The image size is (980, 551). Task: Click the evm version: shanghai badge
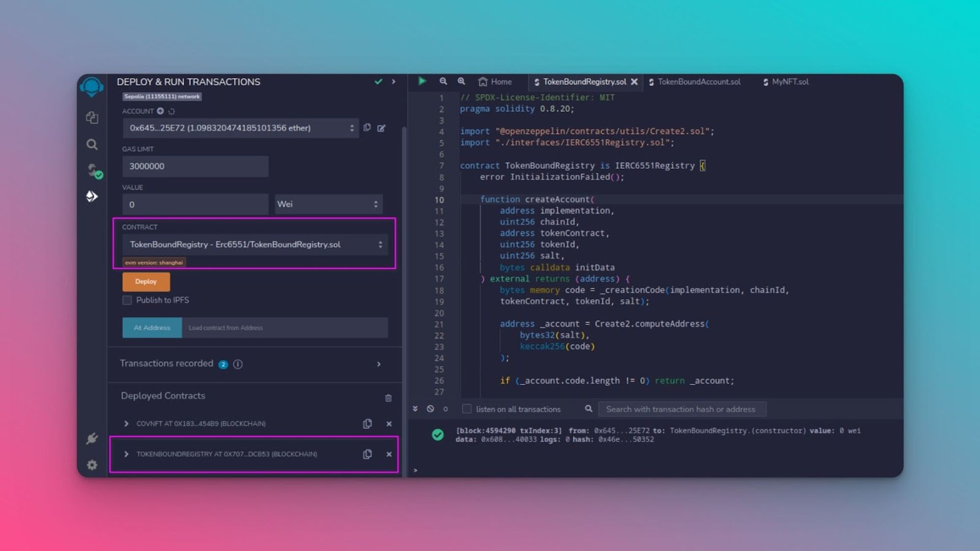[154, 262]
